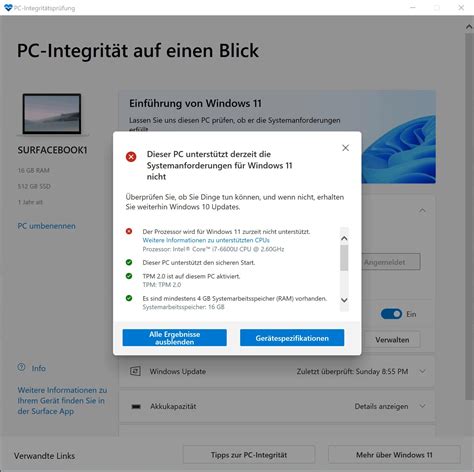Toggle the Ein switch off
474x472 pixels.
[391, 314]
